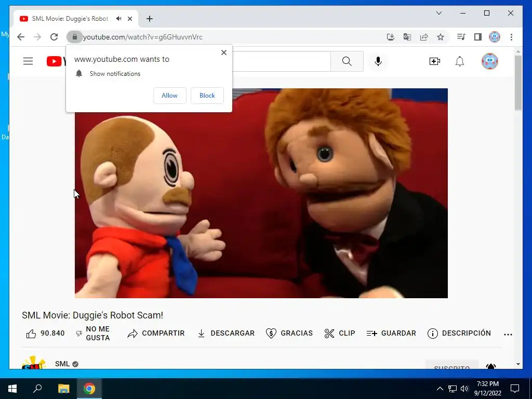Create a CLIP from the video
Image resolution: width=532 pixels, height=399 pixels.
(340, 334)
